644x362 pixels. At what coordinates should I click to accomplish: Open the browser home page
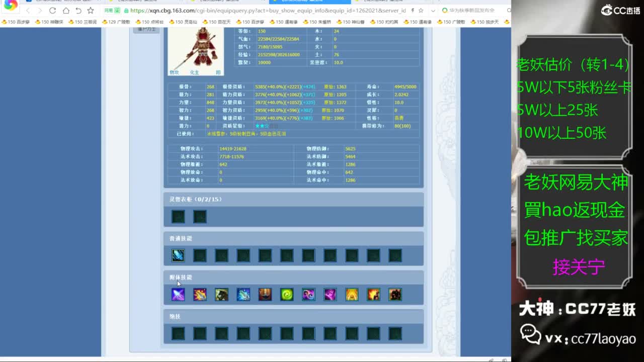click(x=66, y=11)
